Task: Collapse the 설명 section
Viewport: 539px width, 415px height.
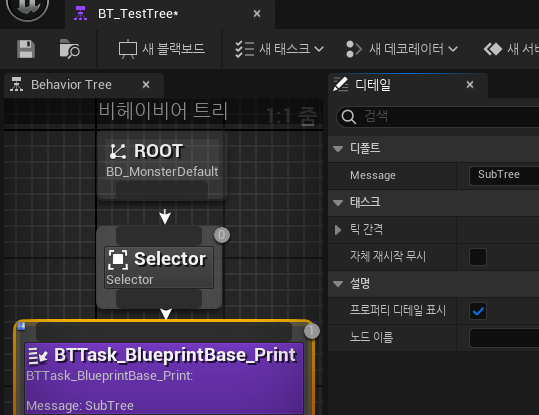Action: point(338,284)
